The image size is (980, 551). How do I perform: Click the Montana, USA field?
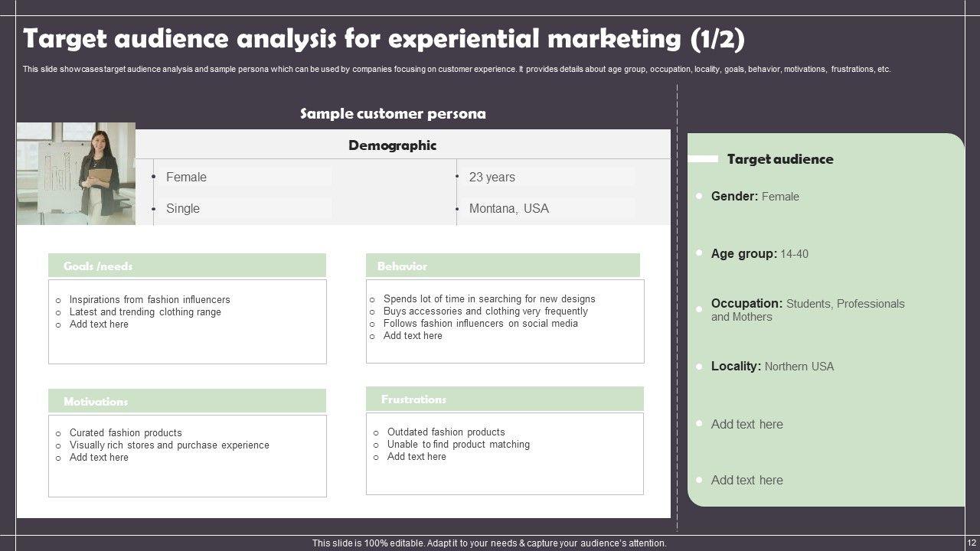pos(508,209)
